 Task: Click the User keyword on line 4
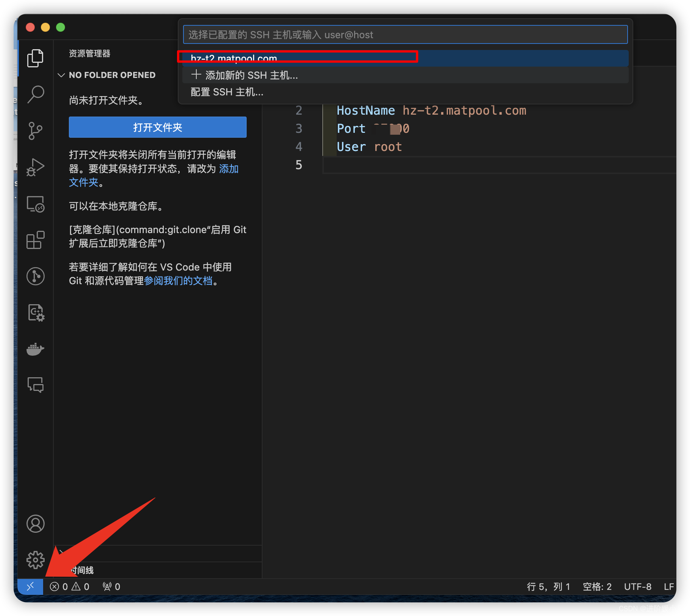point(351,147)
